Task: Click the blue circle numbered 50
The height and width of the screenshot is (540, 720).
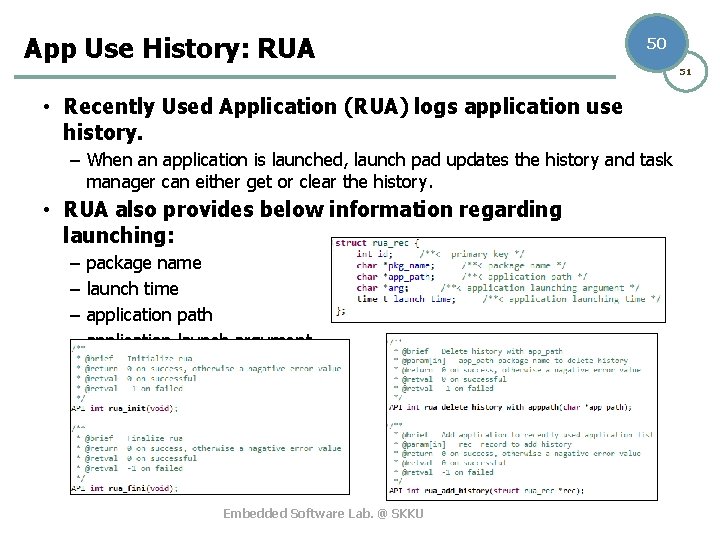Action: pyautogui.click(x=656, y=43)
